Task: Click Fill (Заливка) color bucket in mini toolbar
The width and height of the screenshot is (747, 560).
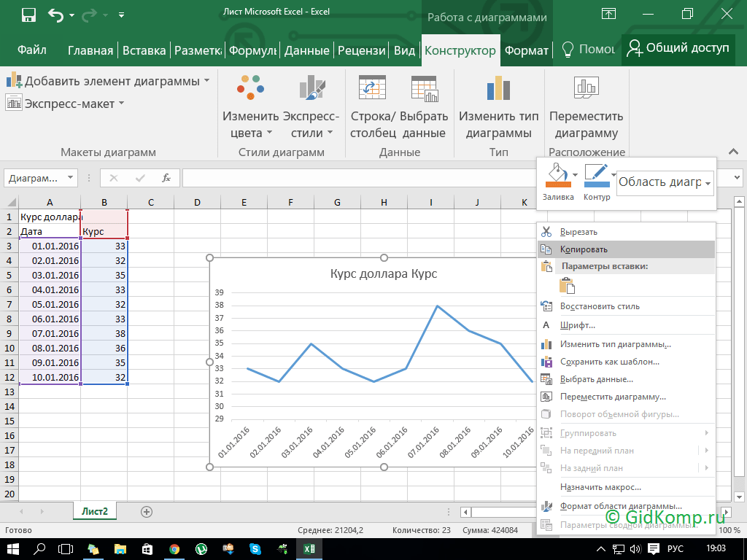Action: tap(557, 176)
